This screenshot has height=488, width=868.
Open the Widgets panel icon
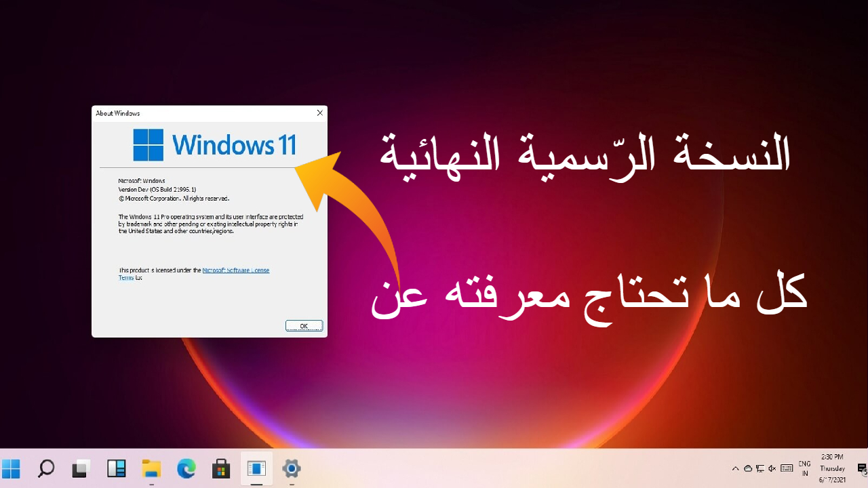(117, 468)
